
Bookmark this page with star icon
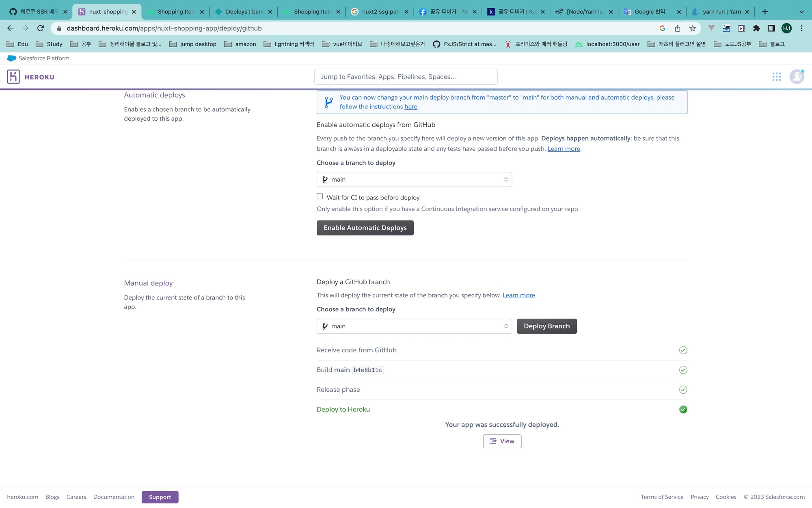(693, 28)
